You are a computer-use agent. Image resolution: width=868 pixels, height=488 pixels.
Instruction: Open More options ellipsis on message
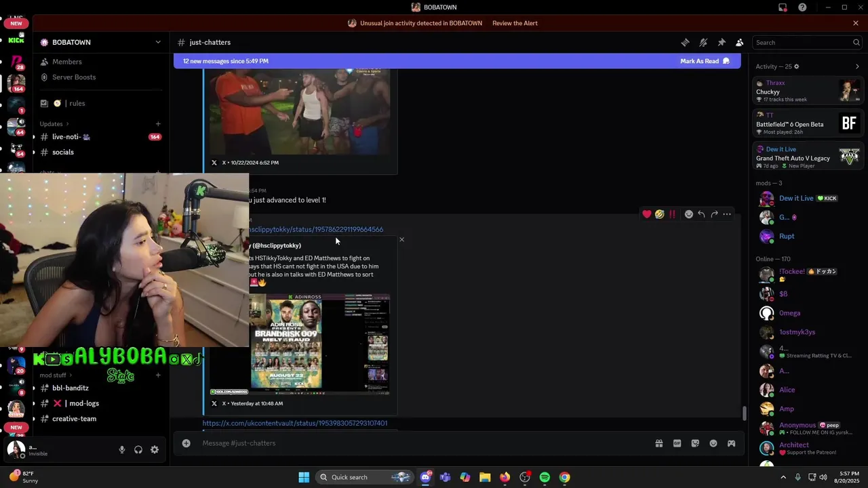pyautogui.click(x=727, y=214)
